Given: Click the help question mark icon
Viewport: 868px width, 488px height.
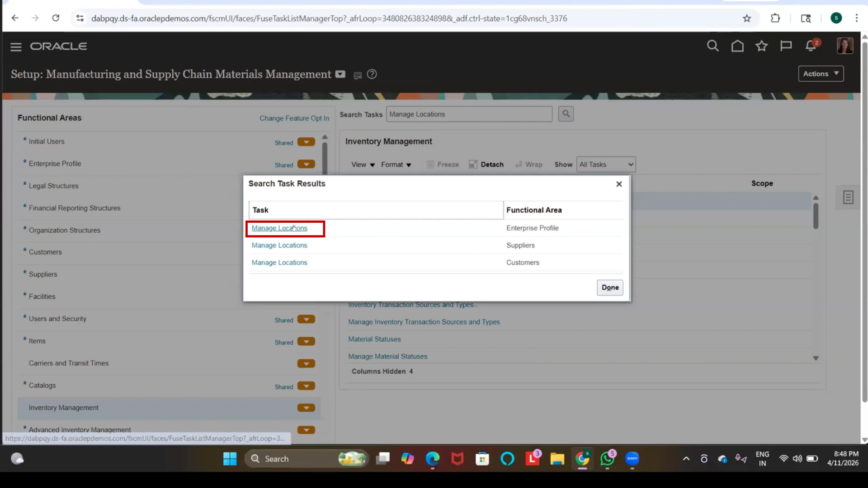Looking at the screenshot, I should 372,74.
